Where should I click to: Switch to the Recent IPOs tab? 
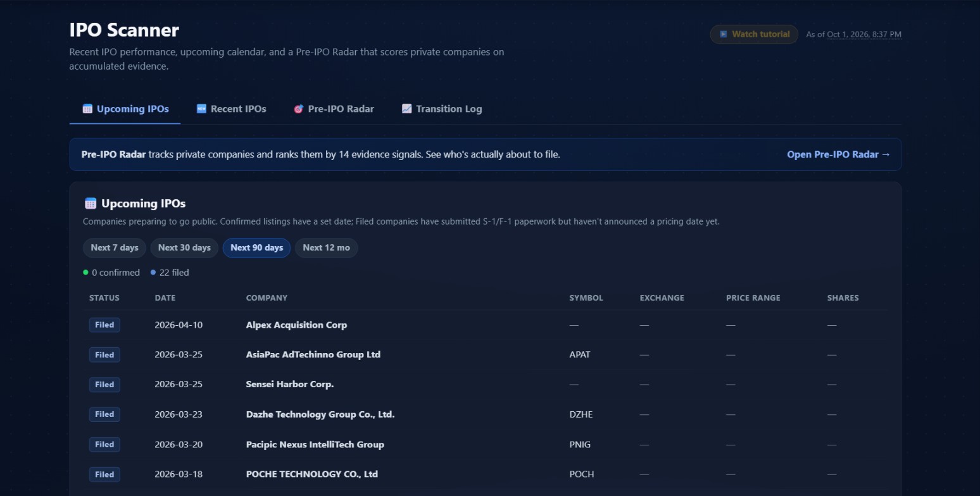(231, 109)
